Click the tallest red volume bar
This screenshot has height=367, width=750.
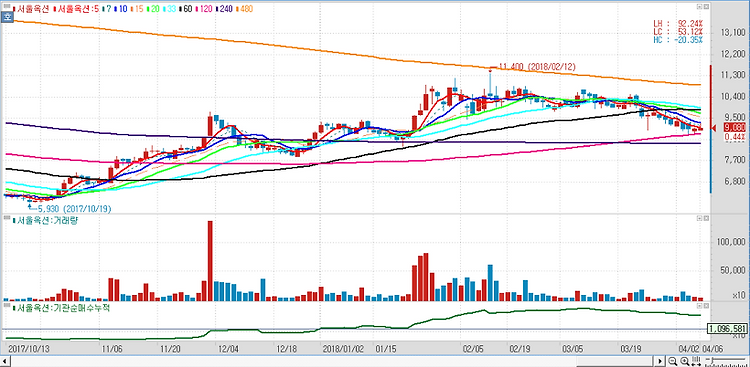click(x=210, y=261)
